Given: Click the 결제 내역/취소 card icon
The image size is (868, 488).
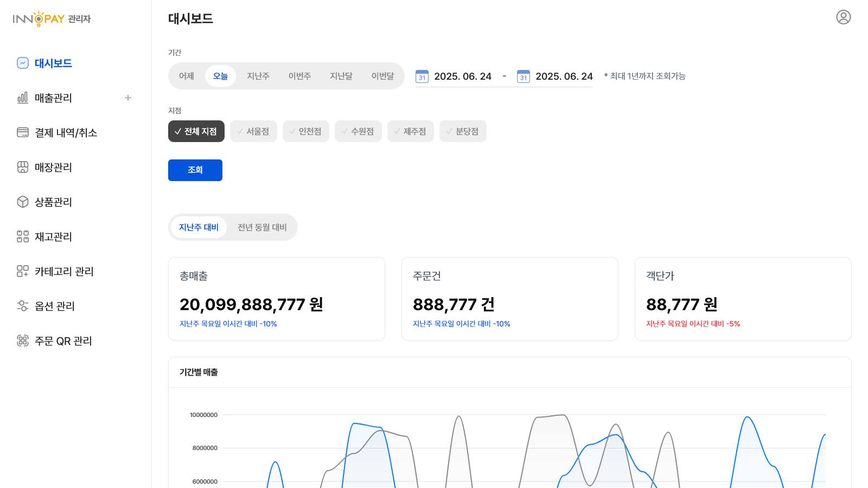Looking at the screenshot, I should pos(23,132).
